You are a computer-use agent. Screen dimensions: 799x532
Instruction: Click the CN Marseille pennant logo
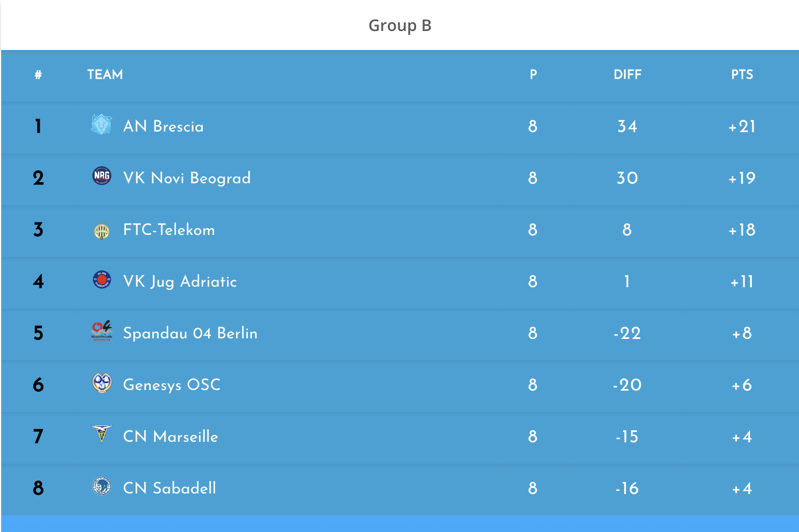102,434
